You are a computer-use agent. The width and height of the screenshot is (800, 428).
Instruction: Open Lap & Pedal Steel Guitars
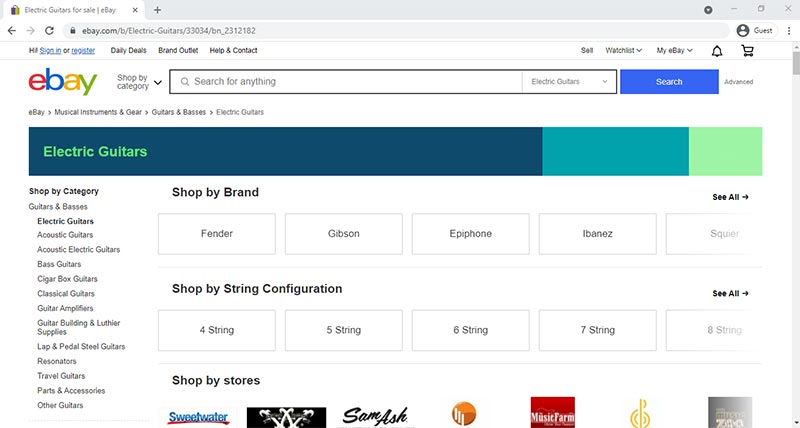point(81,346)
